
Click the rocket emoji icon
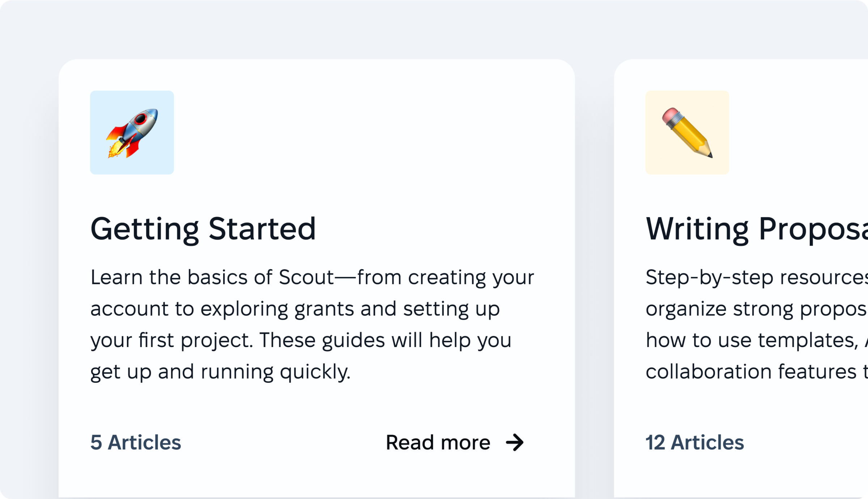point(132,133)
